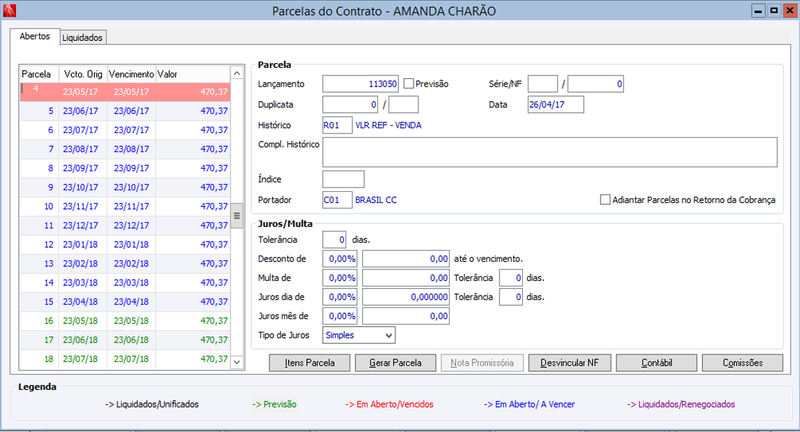Click the Previsão legend entry
Image resolution: width=800 pixels, height=432 pixels.
pyautogui.click(x=274, y=404)
